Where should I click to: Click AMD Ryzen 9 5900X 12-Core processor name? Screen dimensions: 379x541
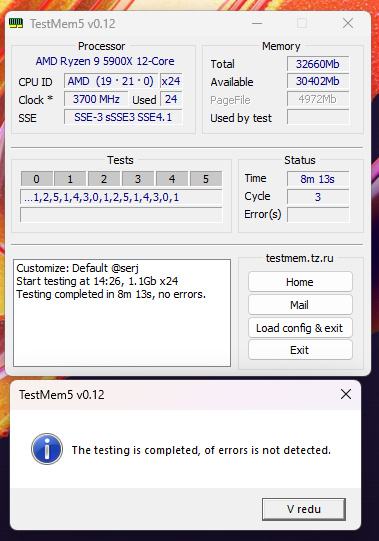tap(105, 61)
